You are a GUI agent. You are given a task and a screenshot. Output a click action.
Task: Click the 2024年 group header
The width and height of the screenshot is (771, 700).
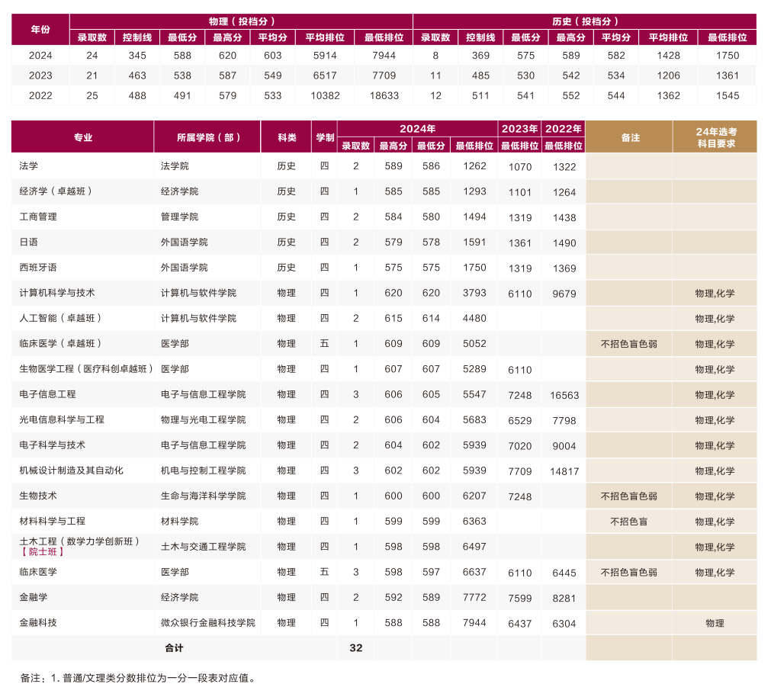[x=417, y=129]
